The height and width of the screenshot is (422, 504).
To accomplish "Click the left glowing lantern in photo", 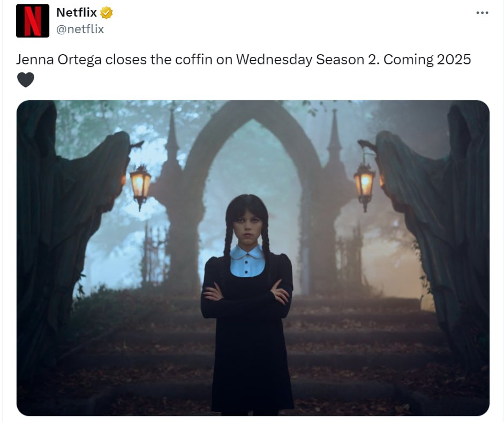I will click(140, 187).
